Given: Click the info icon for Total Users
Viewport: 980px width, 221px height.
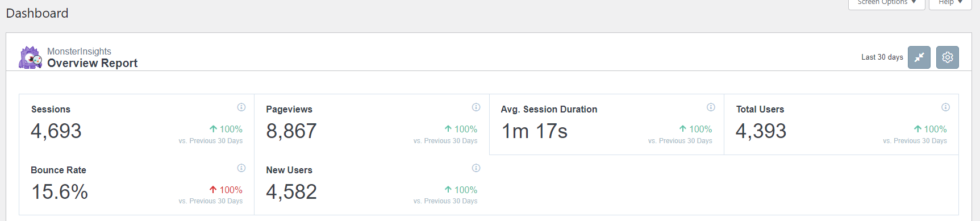Looking at the screenshot, I should (x=945, y=107).
